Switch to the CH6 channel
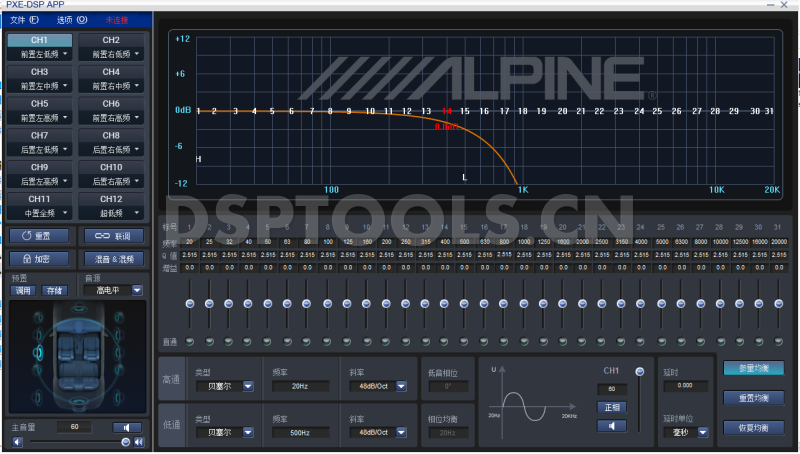This screenshot has width=800, height=454. [x=111, y=104]
